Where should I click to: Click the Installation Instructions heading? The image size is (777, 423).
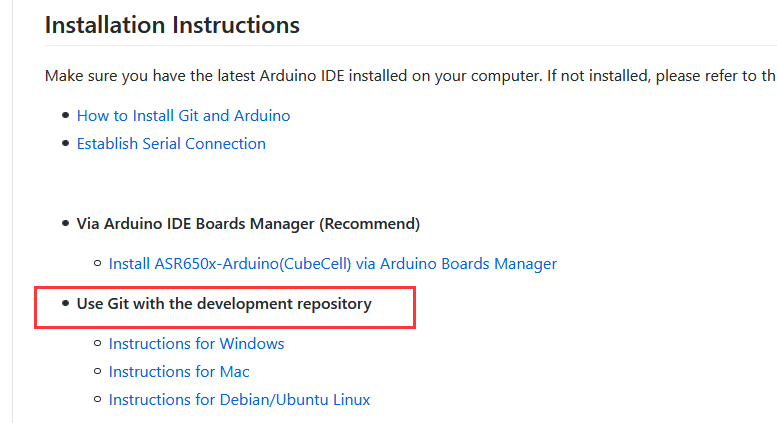click(x=172, y=25)
